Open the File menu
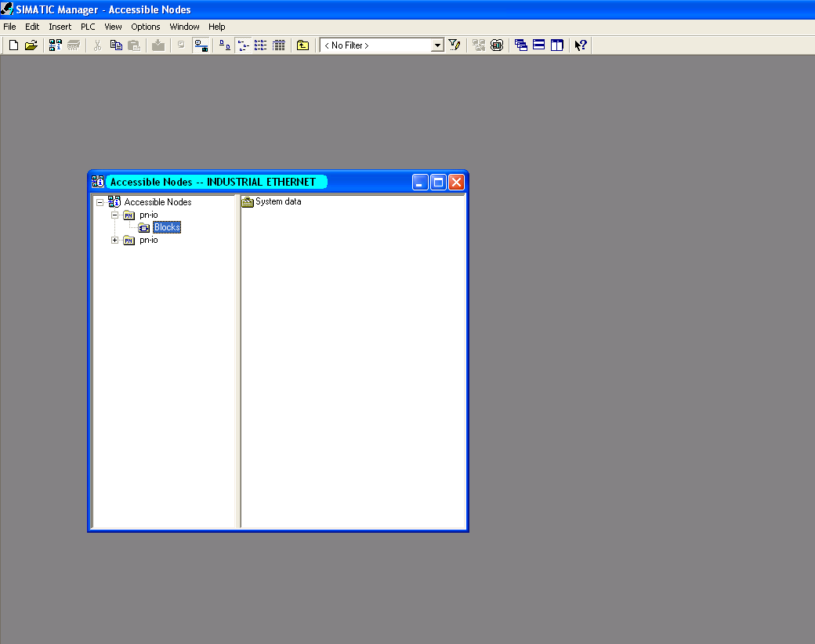The width and height of the screenshot is (815, 644). click(x=9, y=27)
